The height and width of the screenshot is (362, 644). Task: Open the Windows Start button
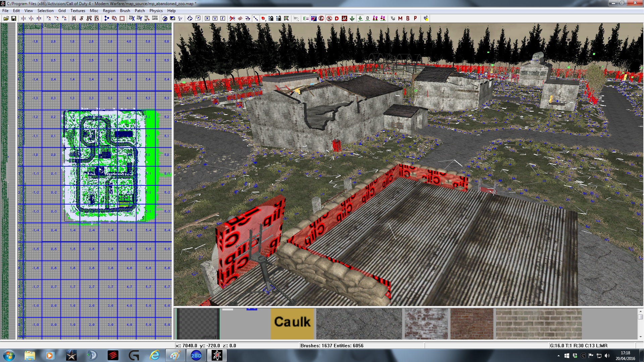(x=9, y=355)
